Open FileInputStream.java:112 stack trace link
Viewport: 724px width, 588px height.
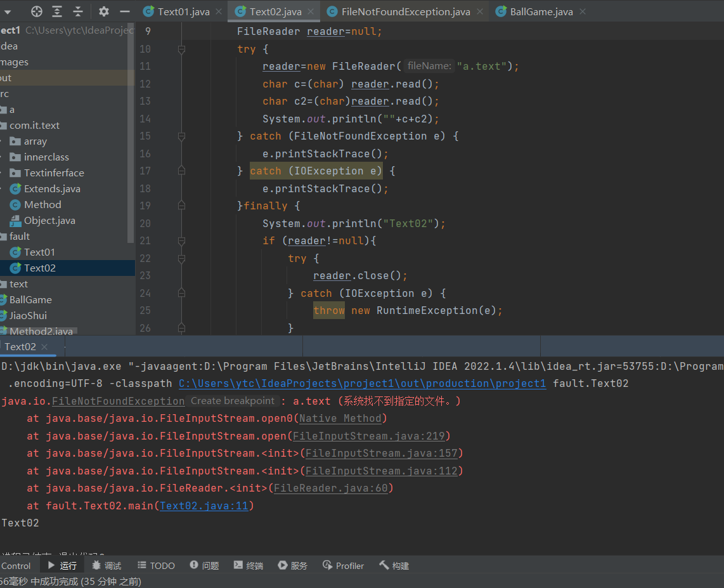382,471
